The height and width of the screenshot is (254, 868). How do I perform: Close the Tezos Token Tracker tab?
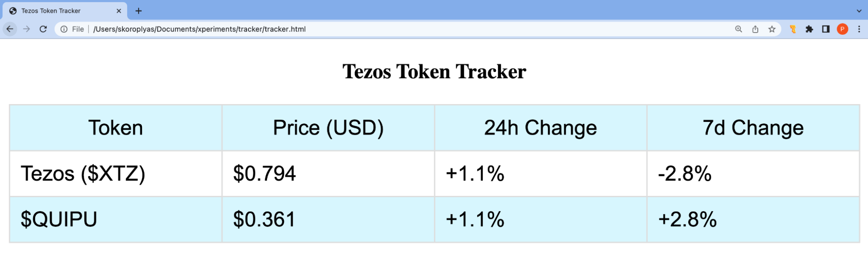tap(119, 11)
